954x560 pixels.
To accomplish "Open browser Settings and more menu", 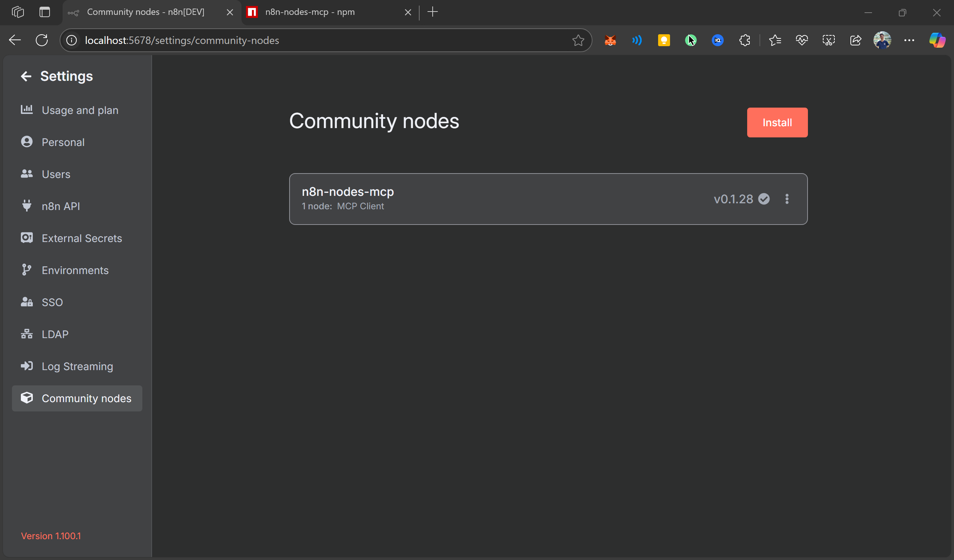I will (x=909, y=40).
